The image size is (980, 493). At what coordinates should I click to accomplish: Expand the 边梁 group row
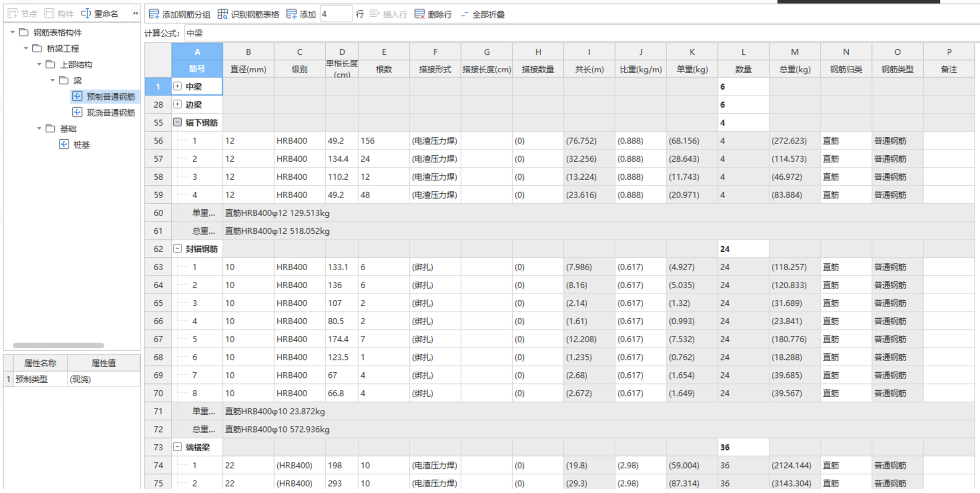click(177, 104)
